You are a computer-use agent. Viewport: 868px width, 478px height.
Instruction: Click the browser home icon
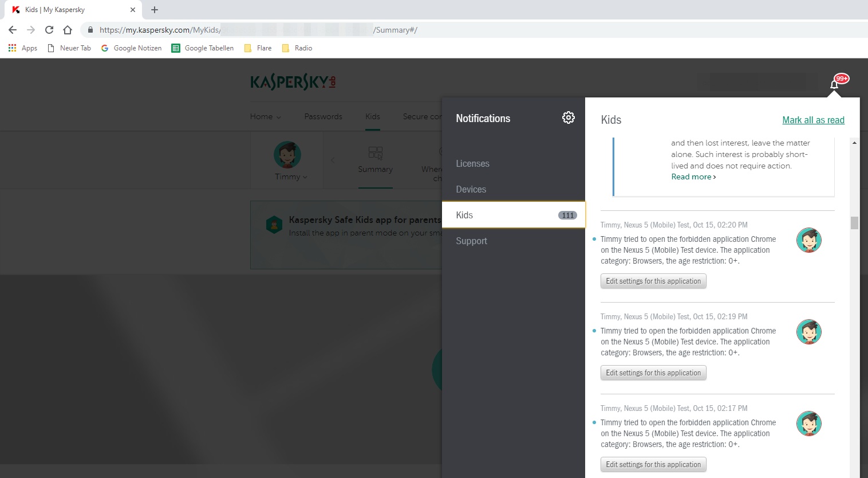(68, 30)
